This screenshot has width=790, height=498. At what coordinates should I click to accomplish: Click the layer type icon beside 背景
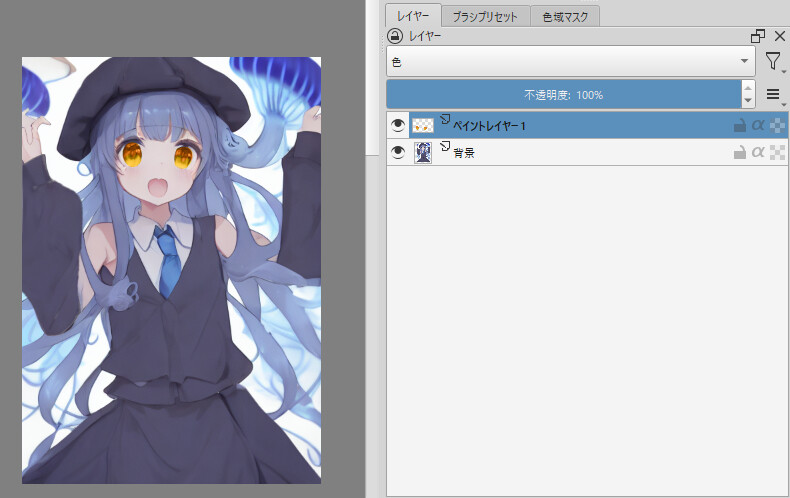pyautogui.click(x=444, y=146)
